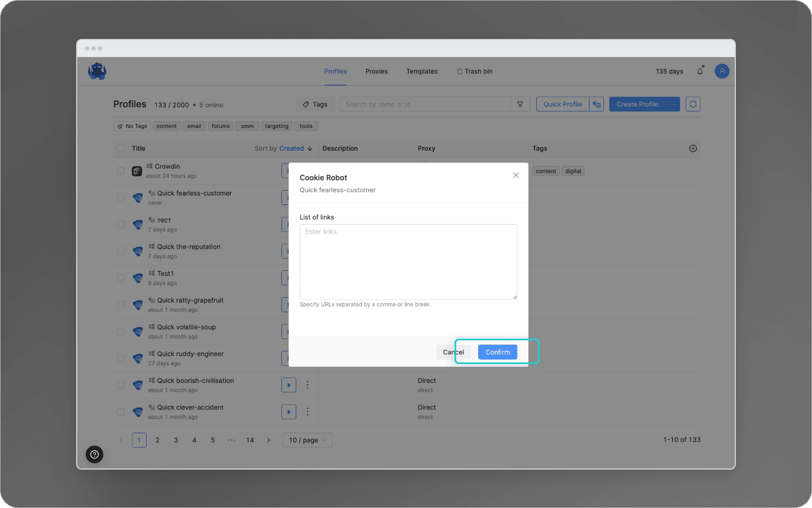This screenshot has width=812, height=508.
Task: Click the digital tag on the Crowdin row
Action: (x=573, y=171)
